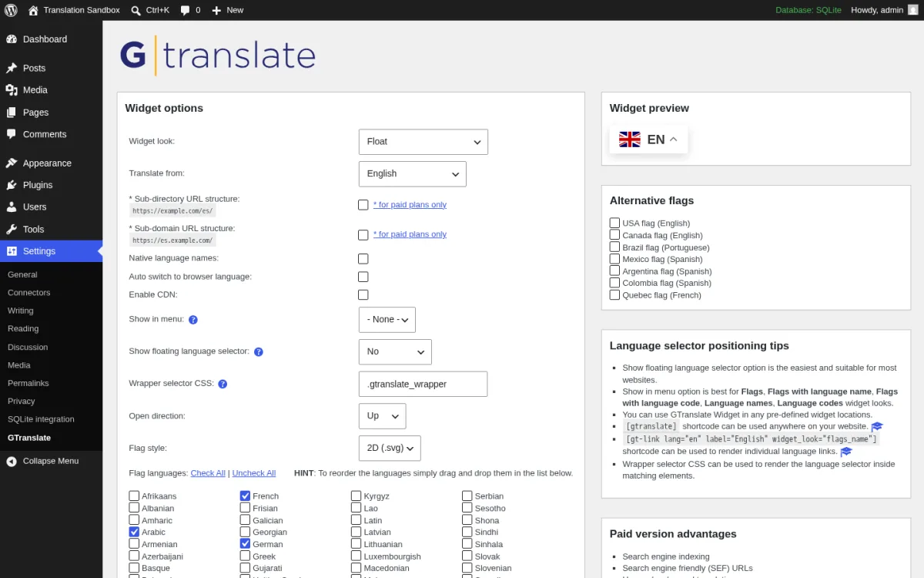Click help icon for Wrapper selector CSS

pos(223,384)
